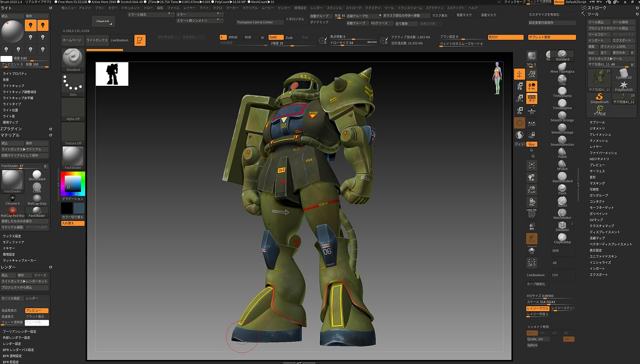This screenshot has width=640, height=364.
Task: Toggle LiveBoolean mode in top shelf
Action: point(119,40)
